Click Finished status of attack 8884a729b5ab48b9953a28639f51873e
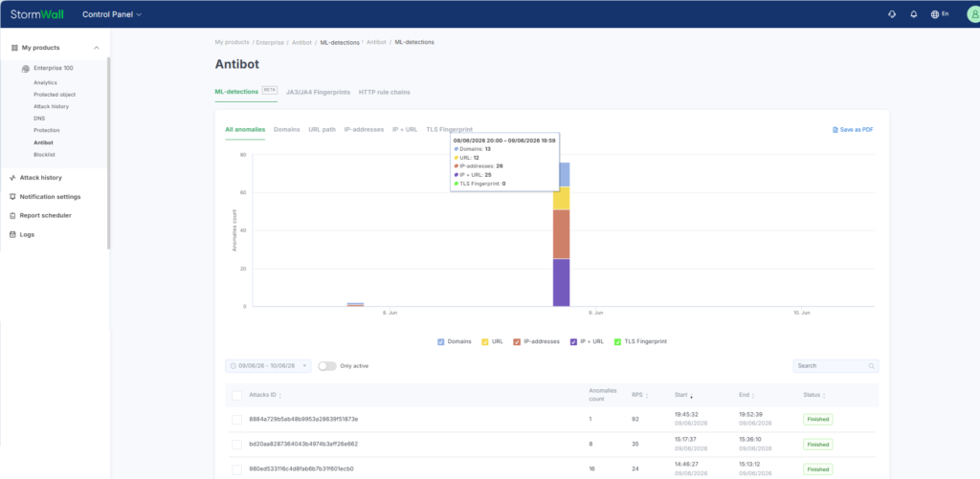The image size is (980, 479). point(818,419)
